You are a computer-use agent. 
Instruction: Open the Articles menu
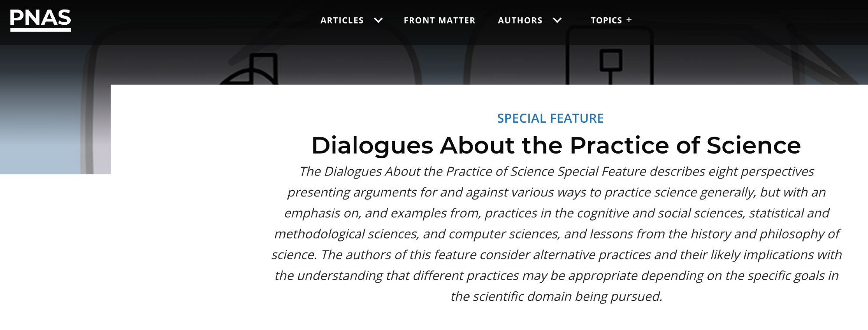tap(342, 20)
